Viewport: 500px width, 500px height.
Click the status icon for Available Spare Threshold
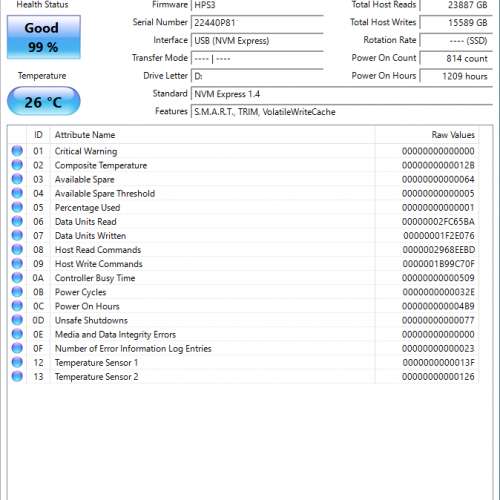pos(17,193)
